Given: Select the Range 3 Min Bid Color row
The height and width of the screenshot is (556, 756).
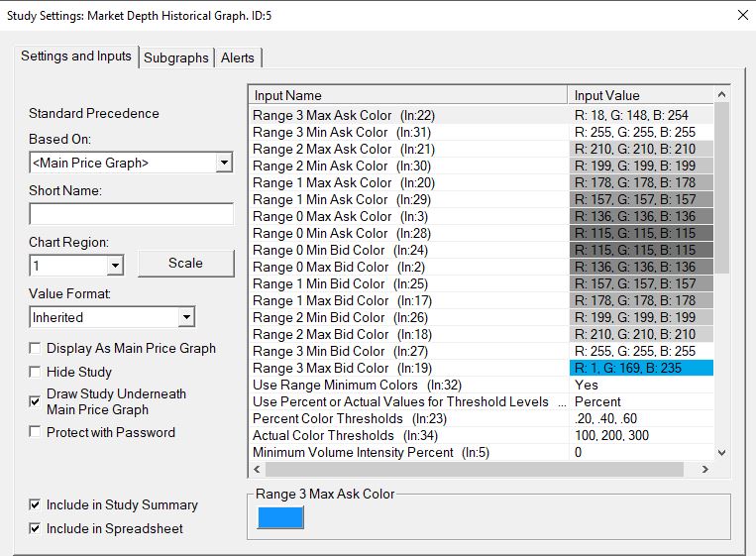Looking at the screenshot, I should 482,351.
